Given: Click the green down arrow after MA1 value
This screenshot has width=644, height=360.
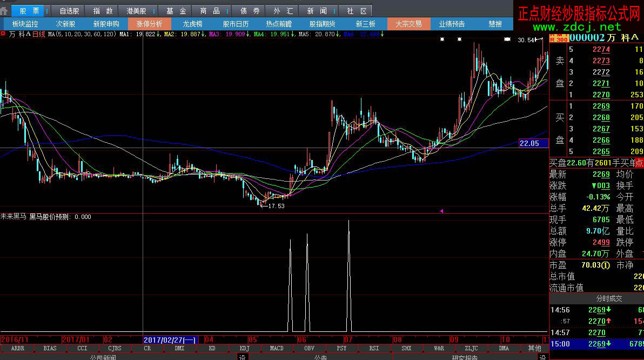Looking at the screenshot, I should pyautogui.click(x=158, y=34).
